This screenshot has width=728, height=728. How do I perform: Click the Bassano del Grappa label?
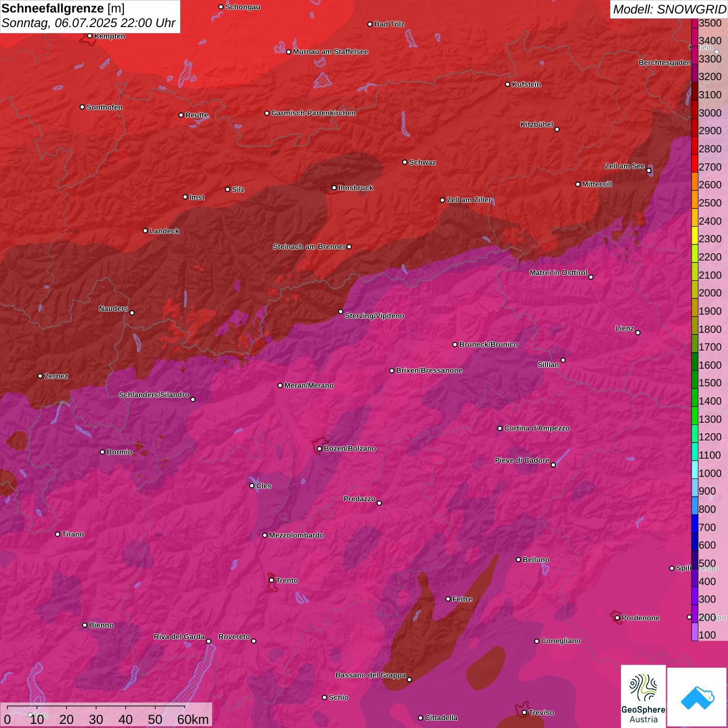pyautogui.click(x=371, y=675)
